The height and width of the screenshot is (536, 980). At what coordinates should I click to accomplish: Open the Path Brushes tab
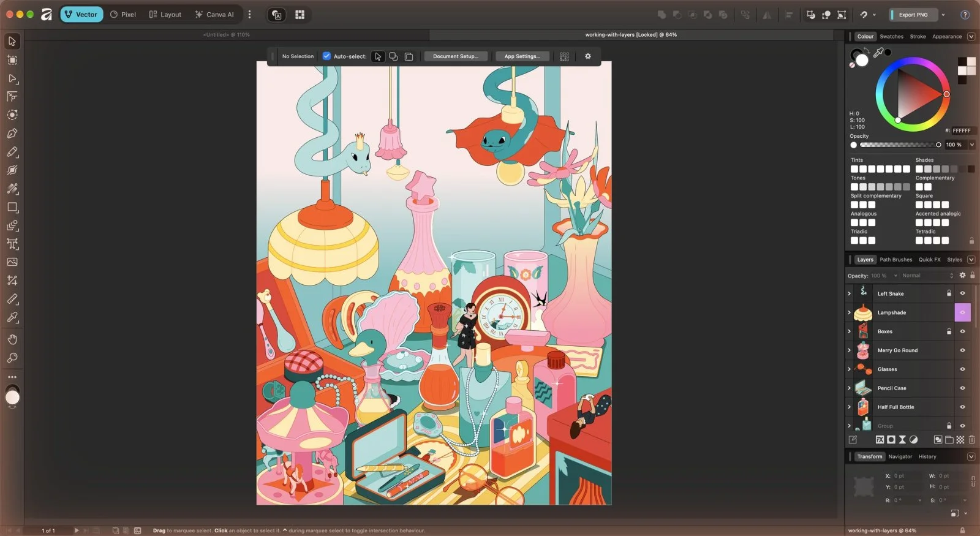pyautogui.click(x=895, y=260)
